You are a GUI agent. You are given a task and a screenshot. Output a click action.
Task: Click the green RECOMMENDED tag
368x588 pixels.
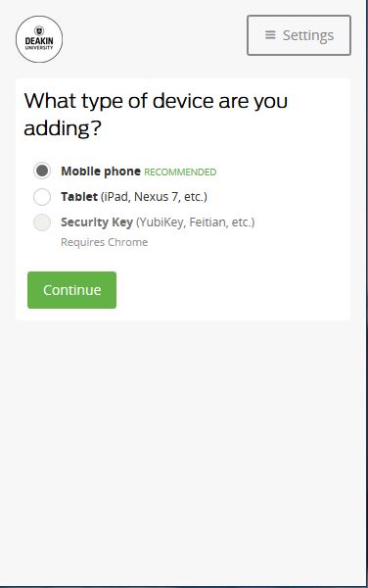tap(180, 172)
